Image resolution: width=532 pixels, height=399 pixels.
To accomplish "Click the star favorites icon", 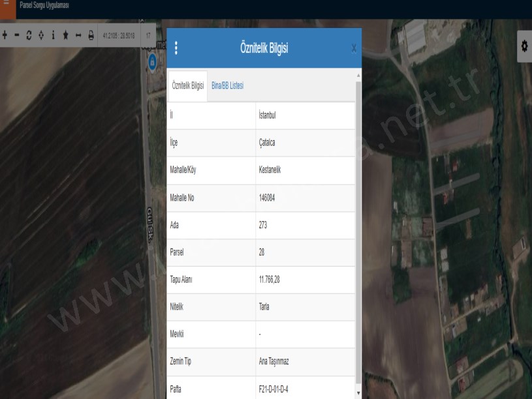I will 65,35.
